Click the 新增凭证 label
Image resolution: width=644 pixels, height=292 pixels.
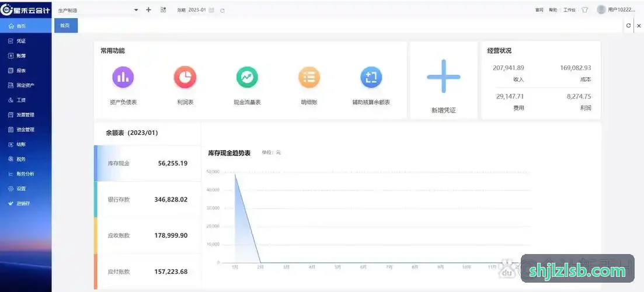point(444,110)
